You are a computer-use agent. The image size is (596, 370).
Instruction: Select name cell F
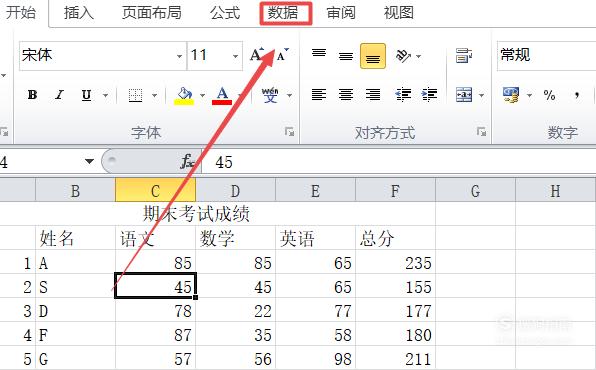[75, 335]
